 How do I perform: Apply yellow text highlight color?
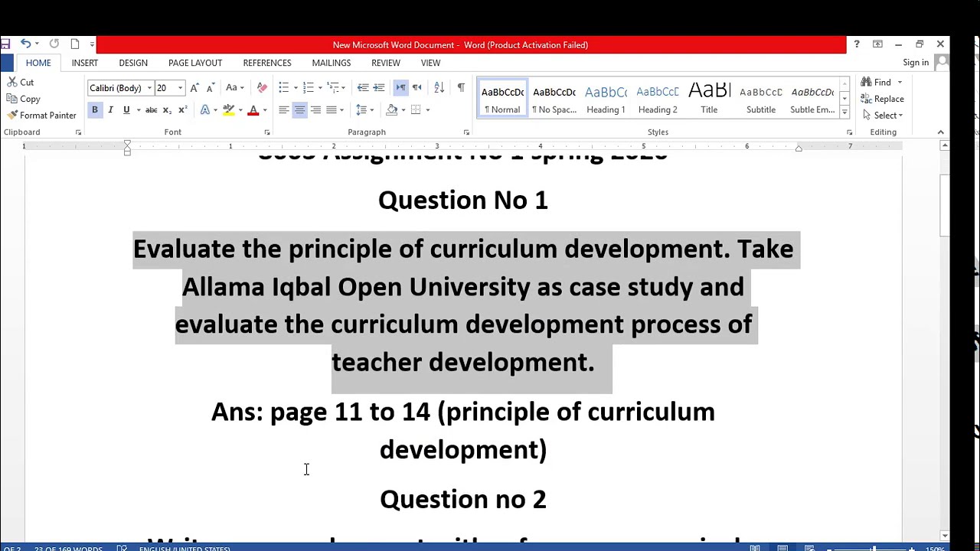[228, 110]
